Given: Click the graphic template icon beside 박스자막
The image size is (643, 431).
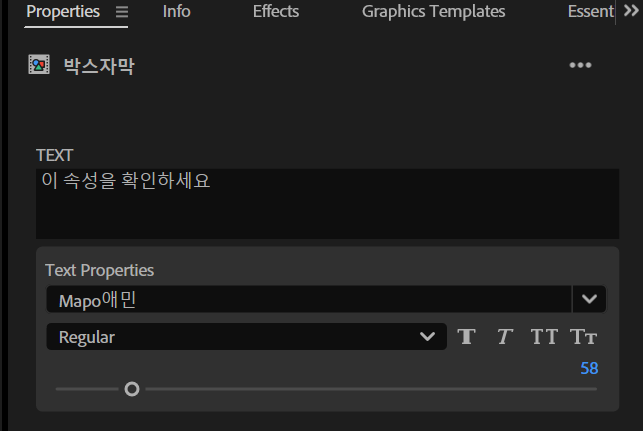Looking at the screenshot, I should coord(39,65).
